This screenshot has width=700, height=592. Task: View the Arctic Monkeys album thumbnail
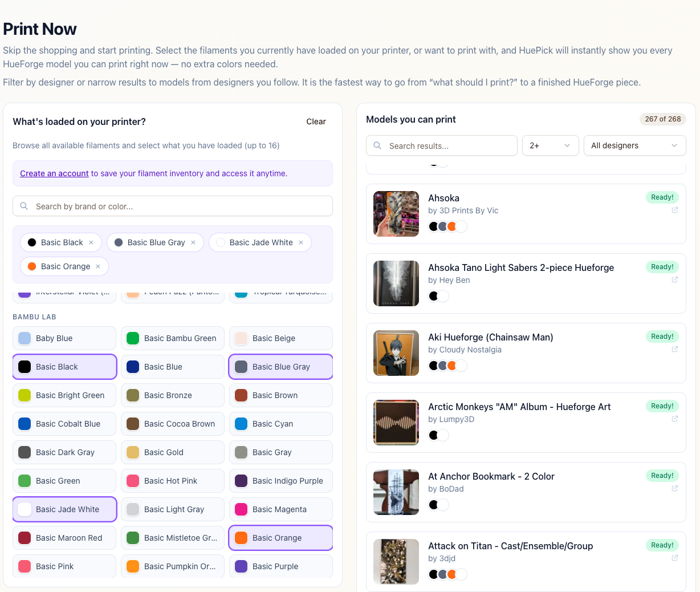pos(396,423)
